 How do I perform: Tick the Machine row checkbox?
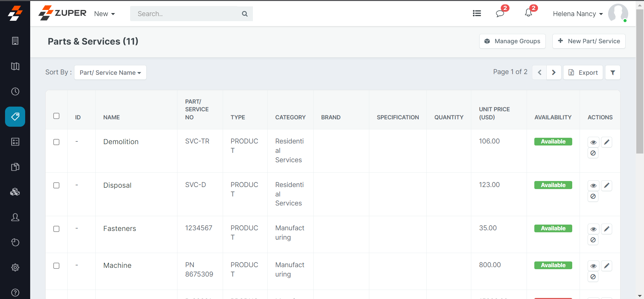tap(56, 266)
